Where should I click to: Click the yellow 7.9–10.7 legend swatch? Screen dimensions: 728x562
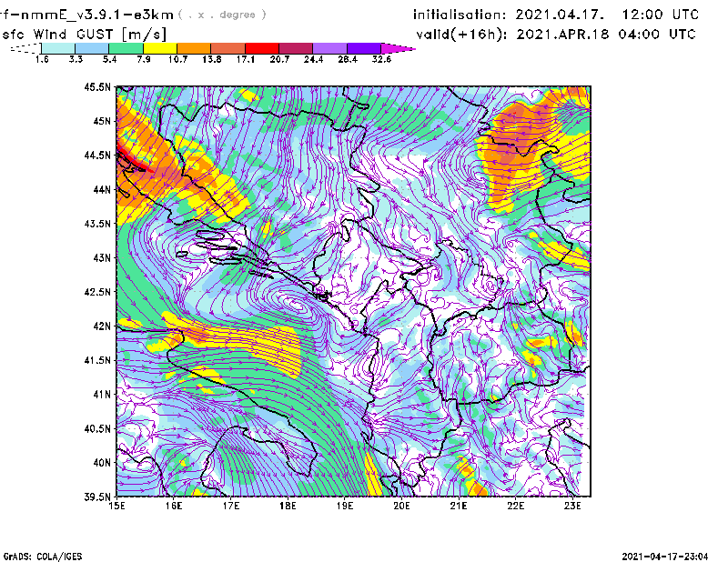point(160,48)
